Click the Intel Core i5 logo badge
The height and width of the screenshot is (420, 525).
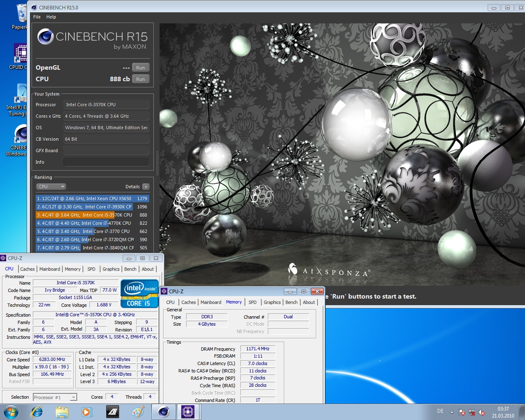click(139, 293)
